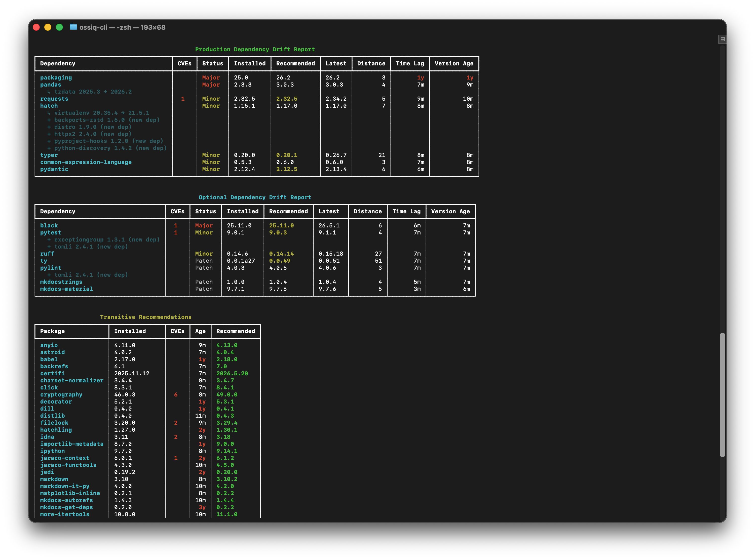Select 'ty' in the optional table

click(x=43, y=261)
